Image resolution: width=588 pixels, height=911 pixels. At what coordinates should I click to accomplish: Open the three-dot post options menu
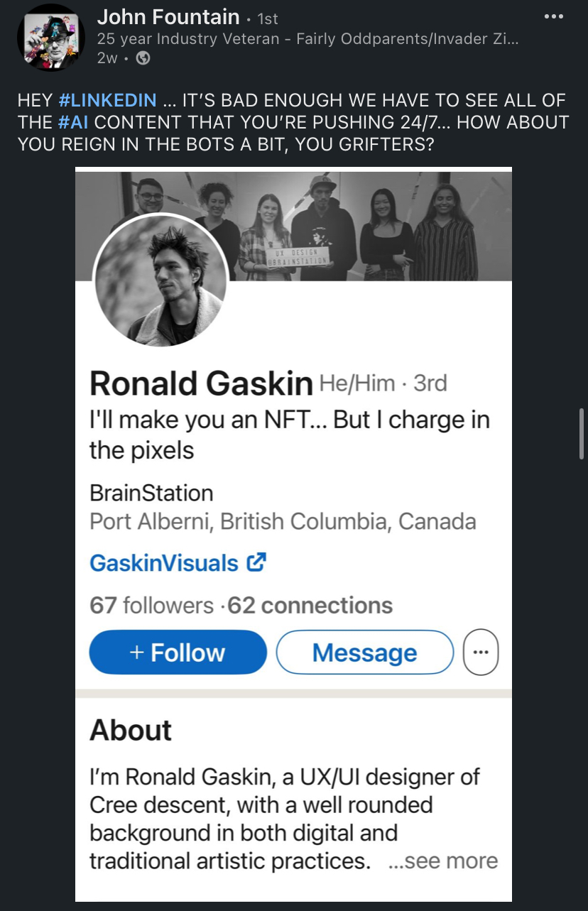tap(554, 16)
